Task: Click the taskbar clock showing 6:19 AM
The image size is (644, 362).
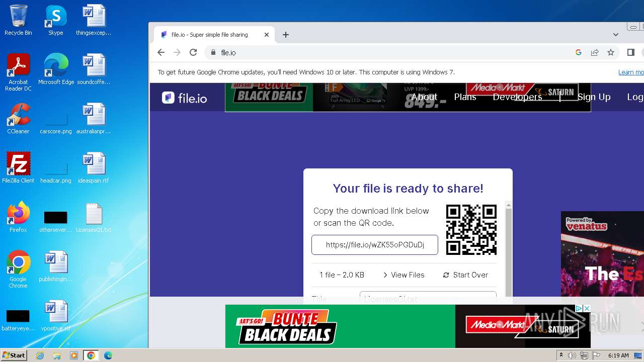Action: 618,355
